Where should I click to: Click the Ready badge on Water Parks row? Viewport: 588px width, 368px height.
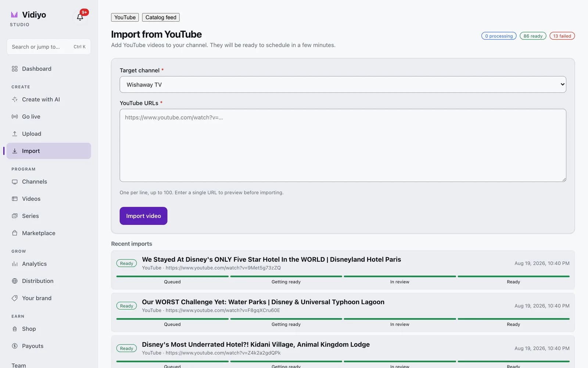(x=126, y=306)
